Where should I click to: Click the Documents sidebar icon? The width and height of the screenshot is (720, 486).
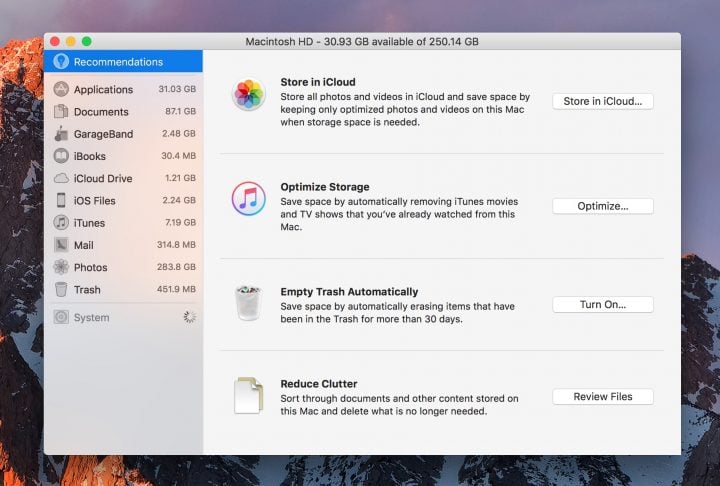[x=61, y=111]
